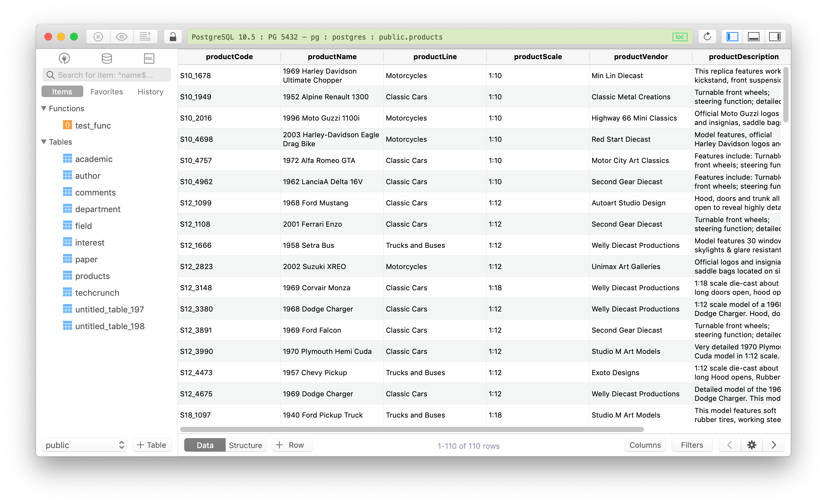Toggle the bottom console panel
The height and width of the screenshot is (504, 827).
753,37
